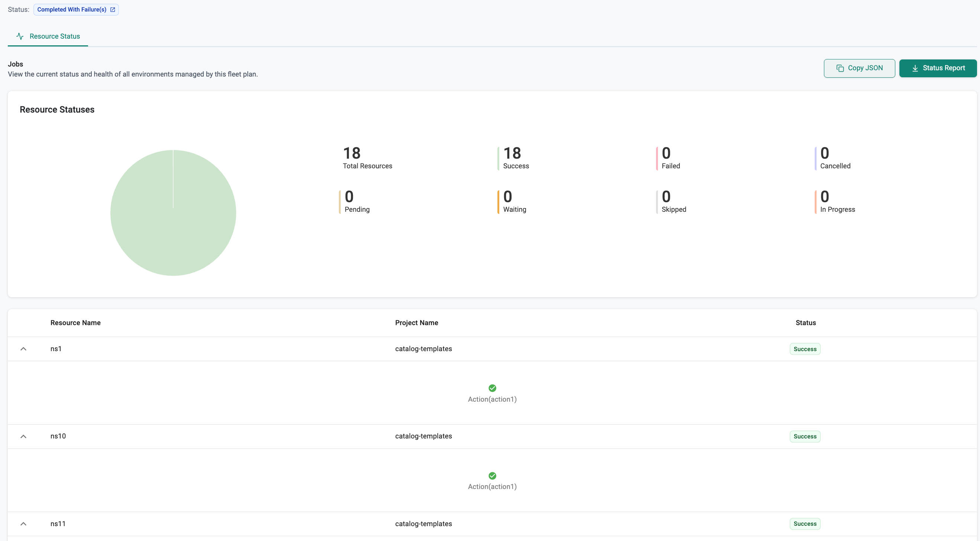Click the download icon in Status Report
The height and width of the screenshot is (541, 980).
[x=915, y=68]
